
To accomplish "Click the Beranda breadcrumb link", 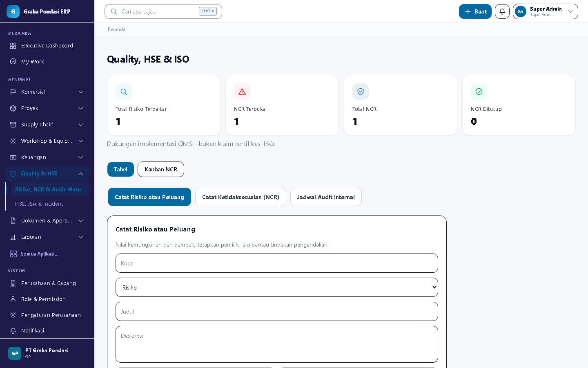I will click(116, 29).
